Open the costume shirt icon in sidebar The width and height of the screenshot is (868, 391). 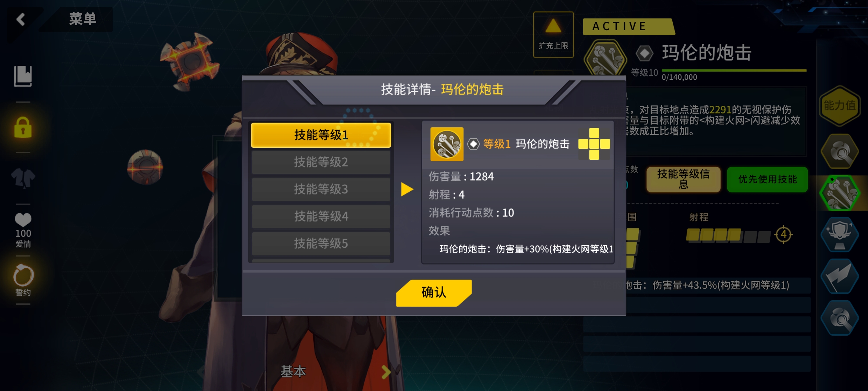tap(23, 178)
